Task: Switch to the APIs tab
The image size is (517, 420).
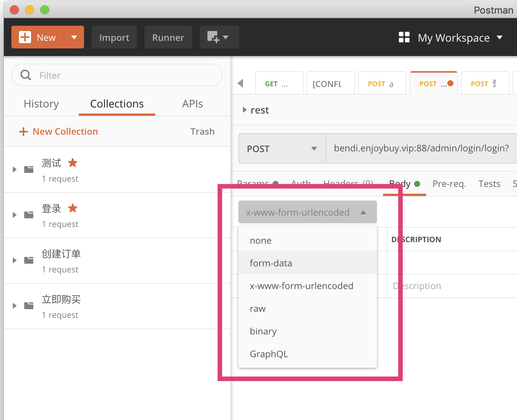Action: (193, 104)
